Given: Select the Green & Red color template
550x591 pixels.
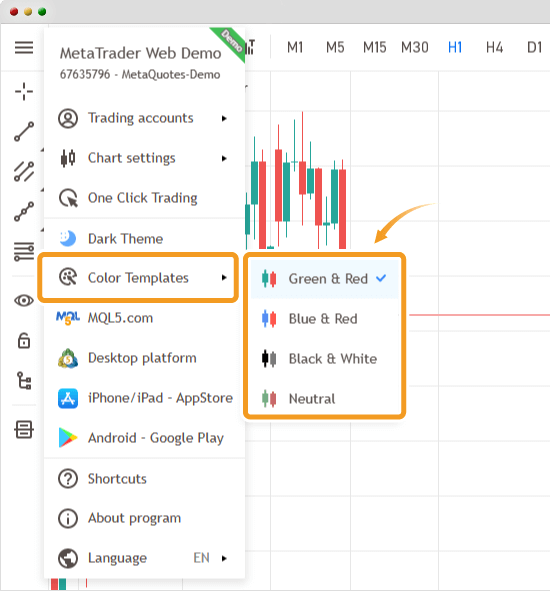Looking at the screenshot, I should (325, 279).
